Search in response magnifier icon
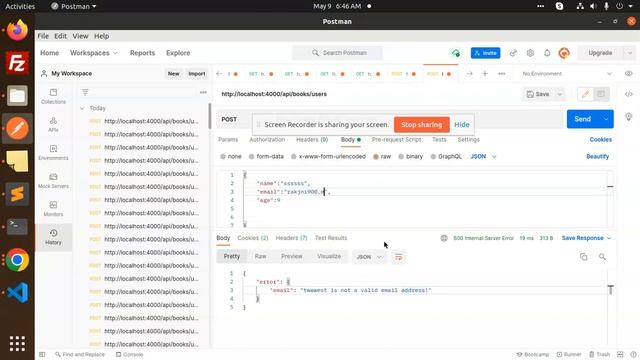Viewport: 640px width, 360px height. [602, 257]
